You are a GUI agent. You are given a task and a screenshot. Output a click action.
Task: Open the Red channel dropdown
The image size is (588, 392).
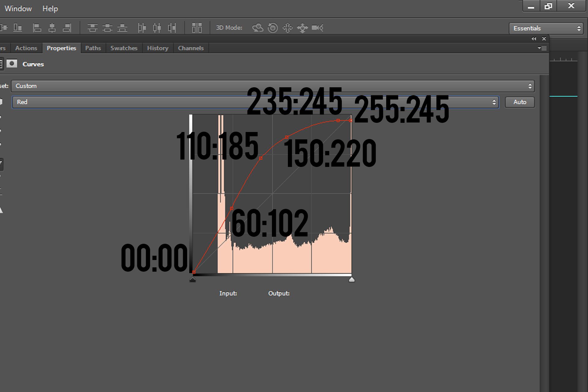pos(255,102)
